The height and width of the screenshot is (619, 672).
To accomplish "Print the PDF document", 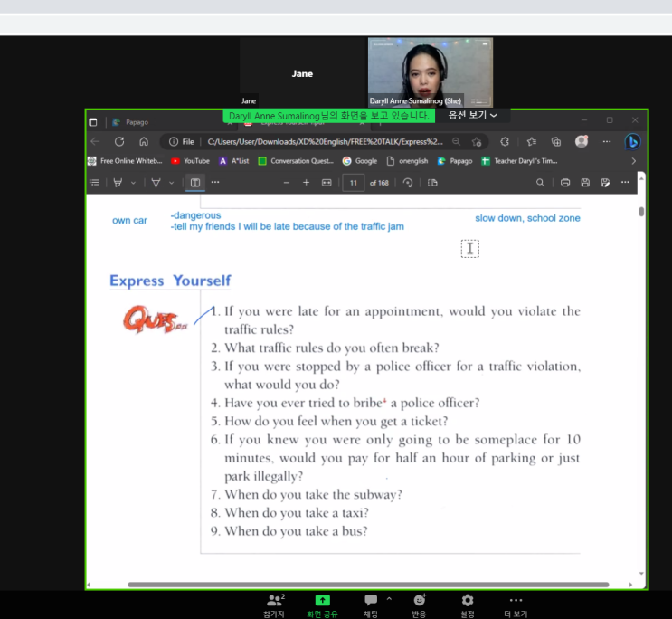I will click(x=565, y=183).
